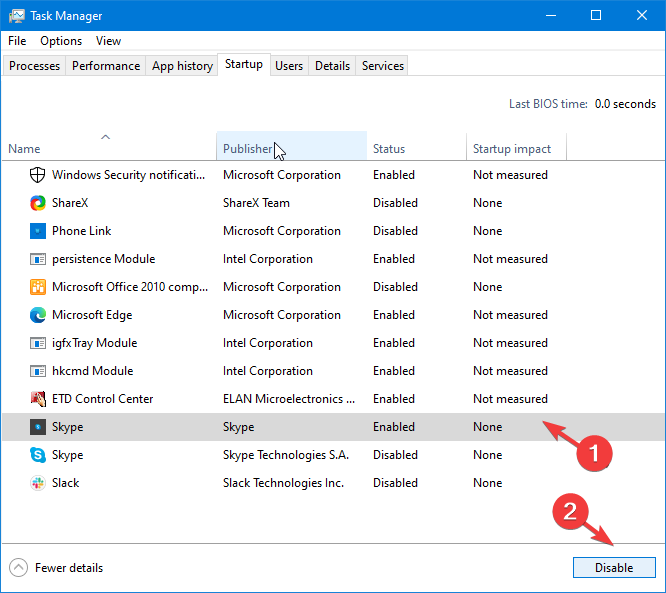
Task: Click the ShareX Team publisher cell
Action: click(257, 203)
